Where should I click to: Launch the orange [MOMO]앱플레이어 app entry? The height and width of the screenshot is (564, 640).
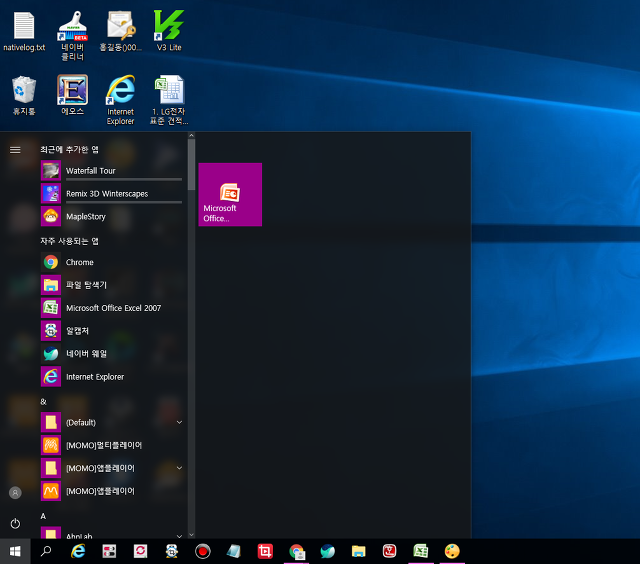111,491
